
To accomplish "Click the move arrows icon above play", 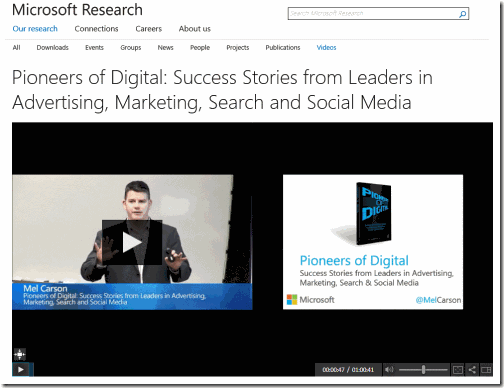I will (x=20, y=354).
